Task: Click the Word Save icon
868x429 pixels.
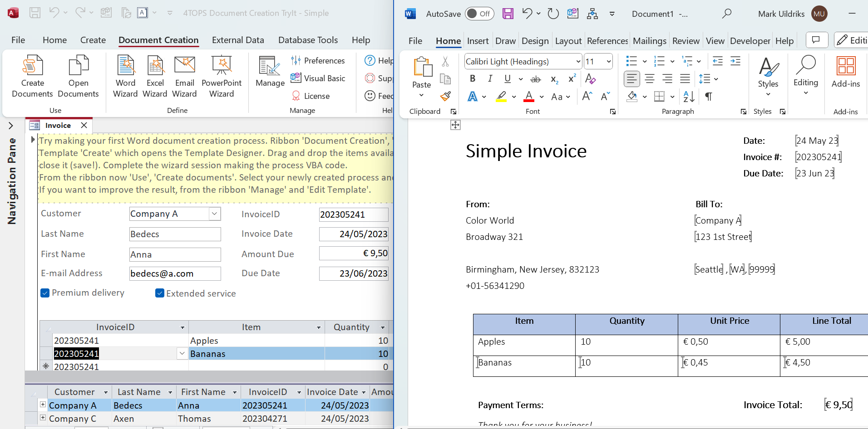Action: (508, 14)
